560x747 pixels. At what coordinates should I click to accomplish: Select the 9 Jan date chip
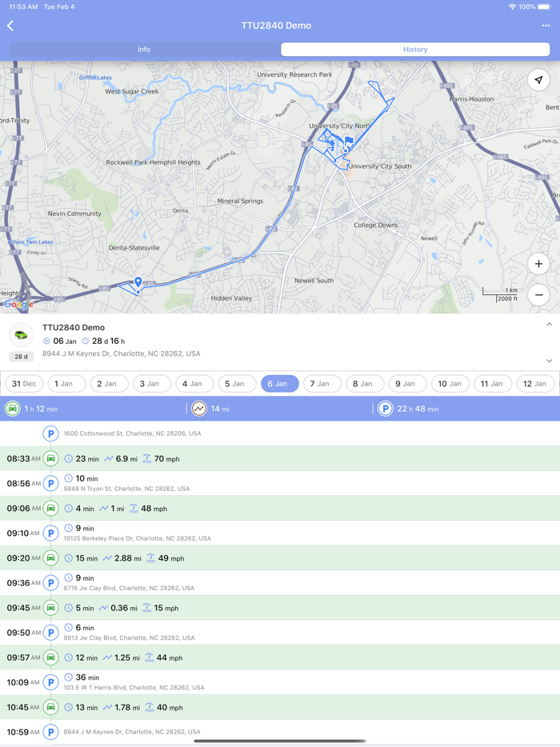click(x=408, y=384)
